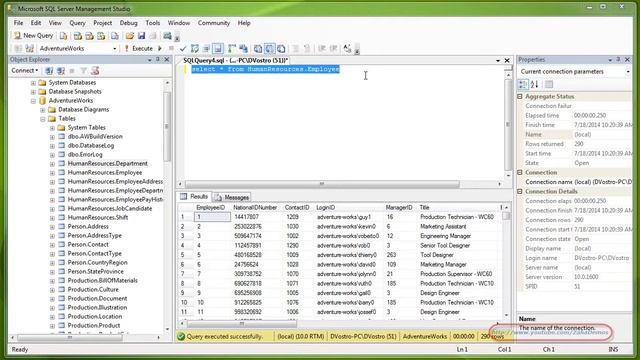This screenshot has height=360, width=640.
Task: Click Display Estimated Execution Plan icon
Action: coord(195,49)
